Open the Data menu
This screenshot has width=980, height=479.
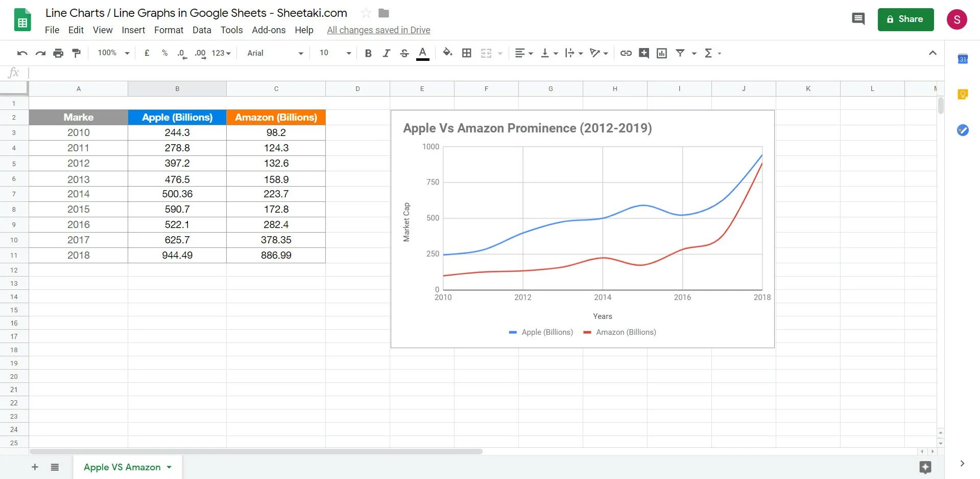click(x=202, y=30)
